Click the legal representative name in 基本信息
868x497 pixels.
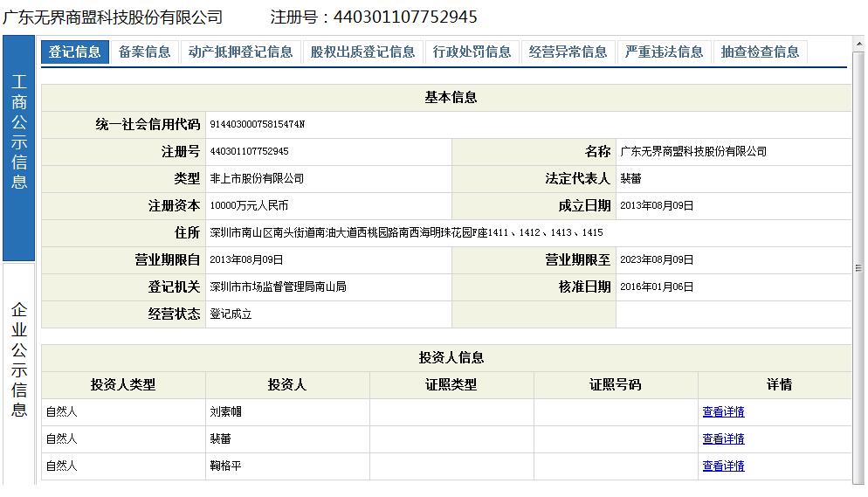(630, 179)
